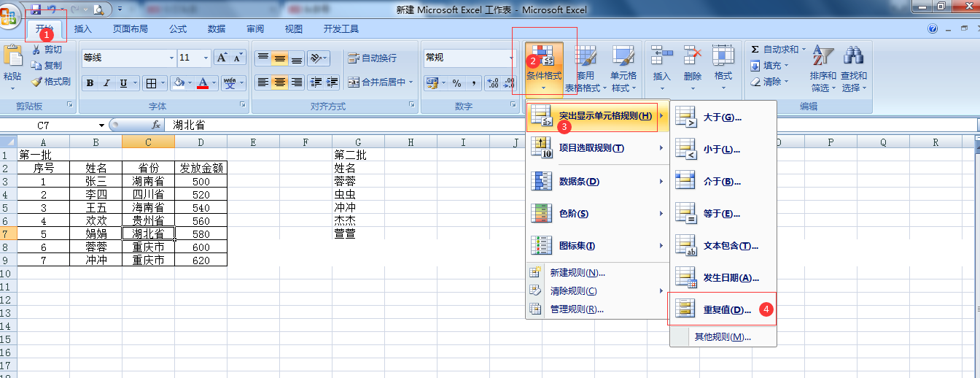Switch to the Insert (插入) tab

[83, 29]
